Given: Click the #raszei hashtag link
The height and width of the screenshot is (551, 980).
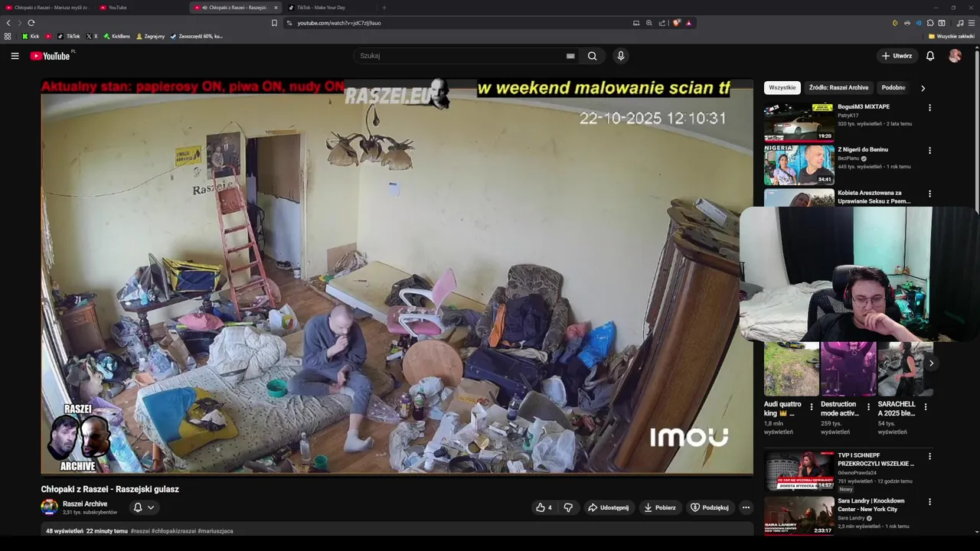Looking at the screenshot, I should coord(140,531).
